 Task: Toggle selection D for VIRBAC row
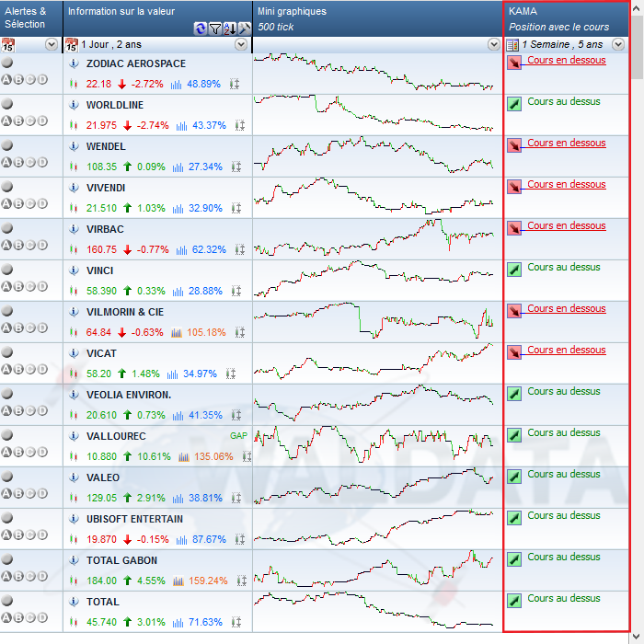coord(42,245)
